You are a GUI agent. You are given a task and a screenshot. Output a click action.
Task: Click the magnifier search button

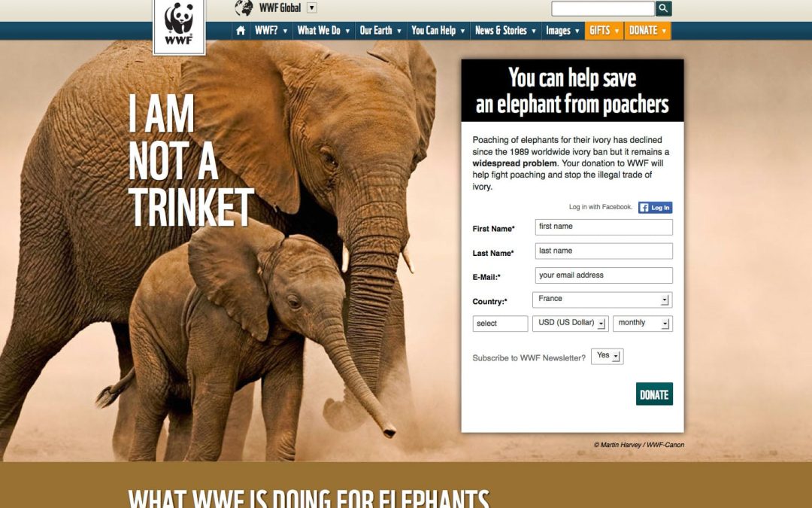[x=663, y=8]
